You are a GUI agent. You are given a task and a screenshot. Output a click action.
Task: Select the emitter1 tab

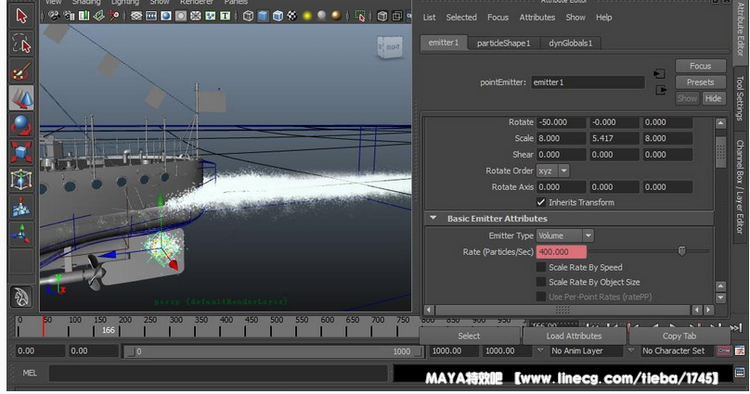(x=443, y=43)
